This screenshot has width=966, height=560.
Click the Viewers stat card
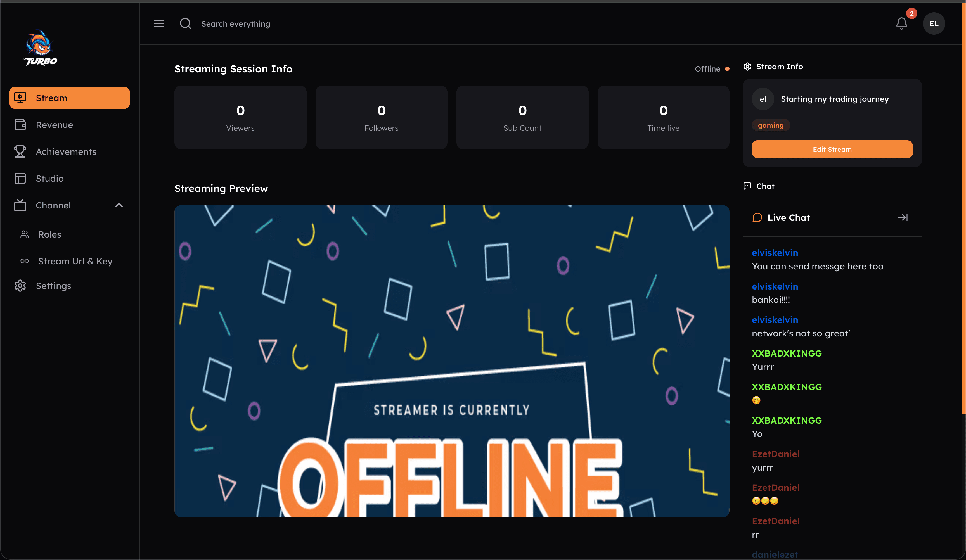click(240, 117)
